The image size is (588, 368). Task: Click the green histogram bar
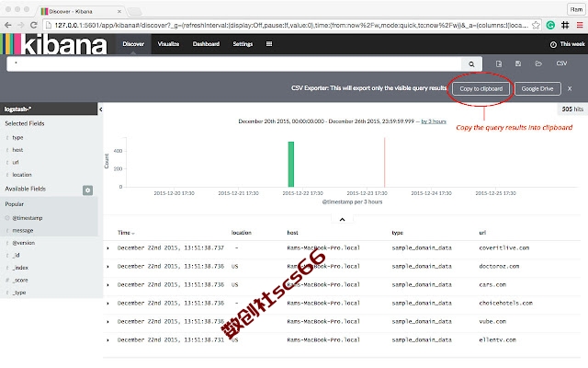click(x=291, y=164)
